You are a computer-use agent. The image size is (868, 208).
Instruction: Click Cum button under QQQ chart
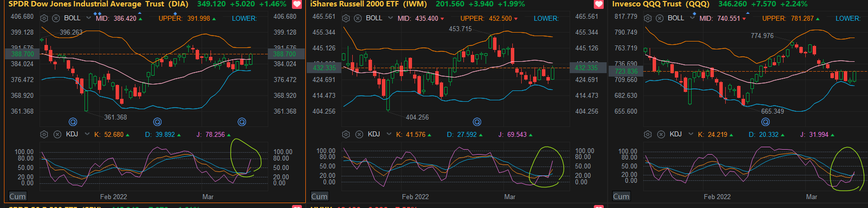coord(621,196)
